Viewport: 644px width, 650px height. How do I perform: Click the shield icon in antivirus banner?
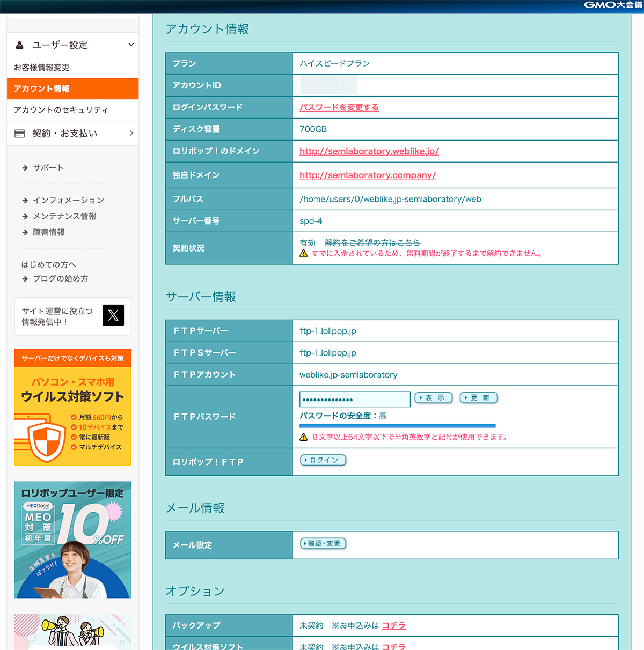pyautogui.click(x=46, y=441)
